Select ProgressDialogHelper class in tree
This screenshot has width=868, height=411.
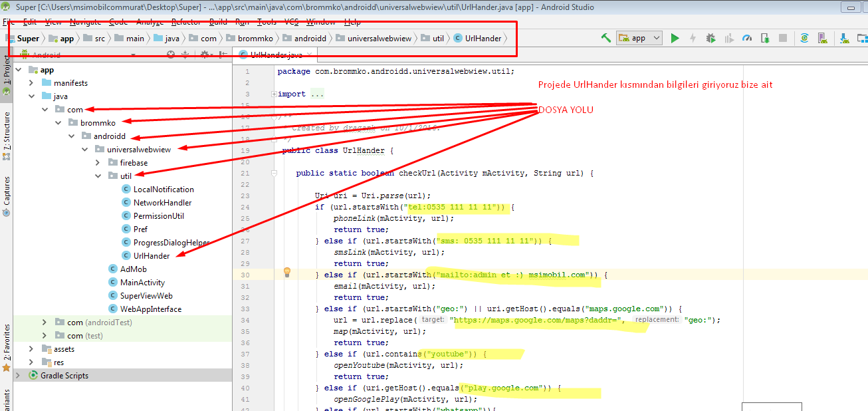point(165,243)
